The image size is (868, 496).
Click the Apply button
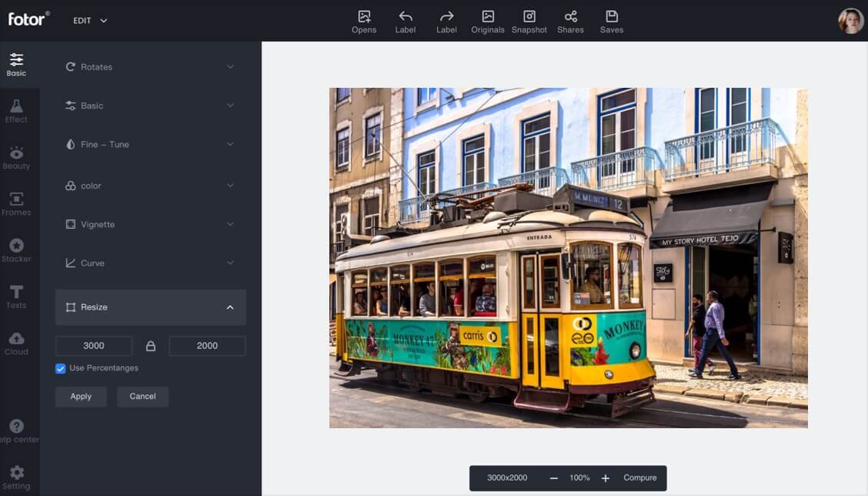pos(81,397)
